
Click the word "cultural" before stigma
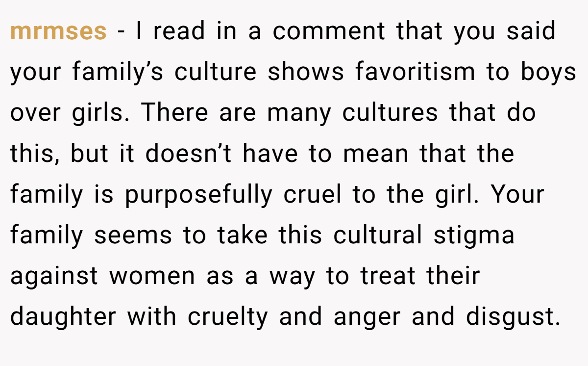pyautogui.click(x=378, y=236)
